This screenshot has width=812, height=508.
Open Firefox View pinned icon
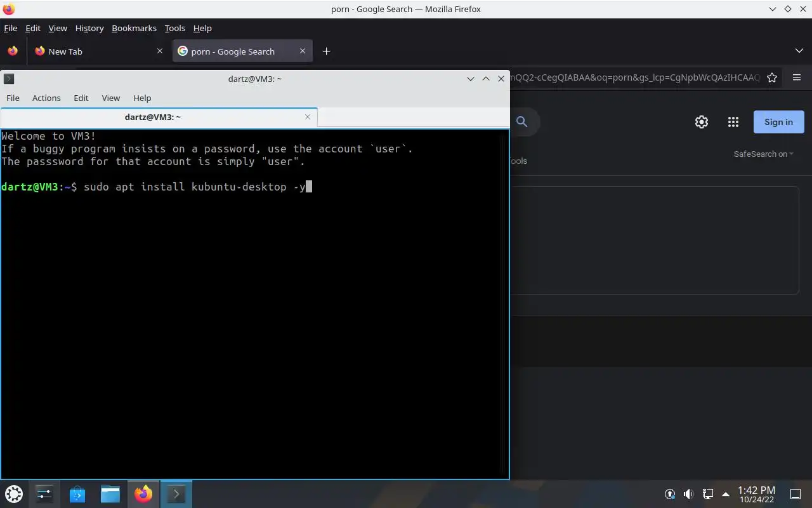[13, 51]
